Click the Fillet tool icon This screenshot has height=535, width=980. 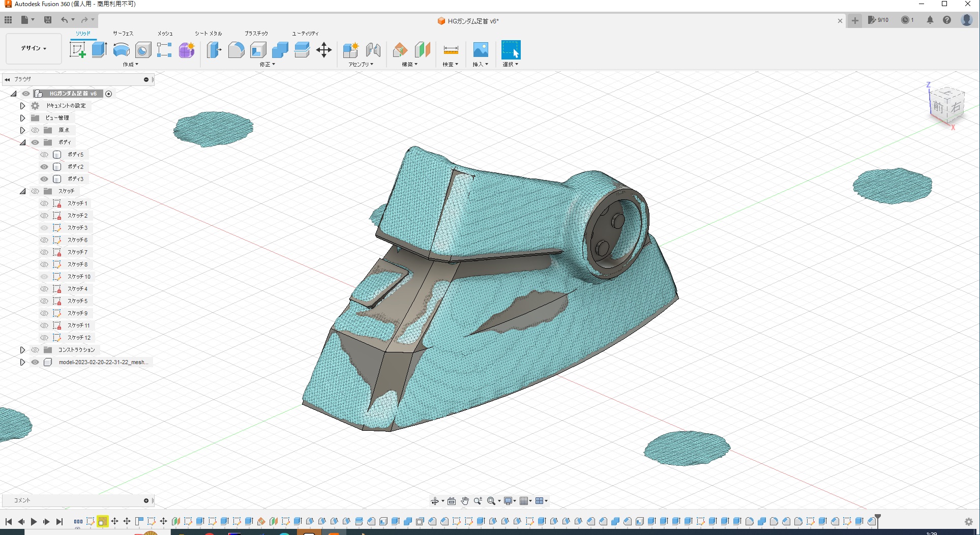point(236,50)
